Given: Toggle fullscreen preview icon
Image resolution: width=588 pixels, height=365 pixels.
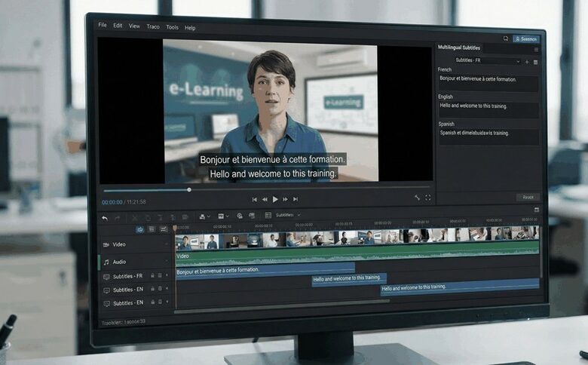Looking at the screenshot, I should pyautogui.click(x=428, y=198).
